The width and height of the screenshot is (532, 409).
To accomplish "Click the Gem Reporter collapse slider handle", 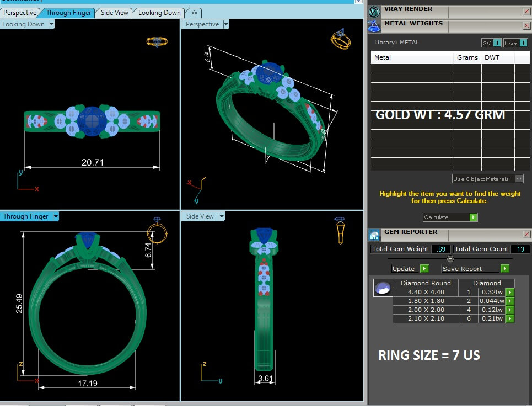I will (x=450, y=259).
